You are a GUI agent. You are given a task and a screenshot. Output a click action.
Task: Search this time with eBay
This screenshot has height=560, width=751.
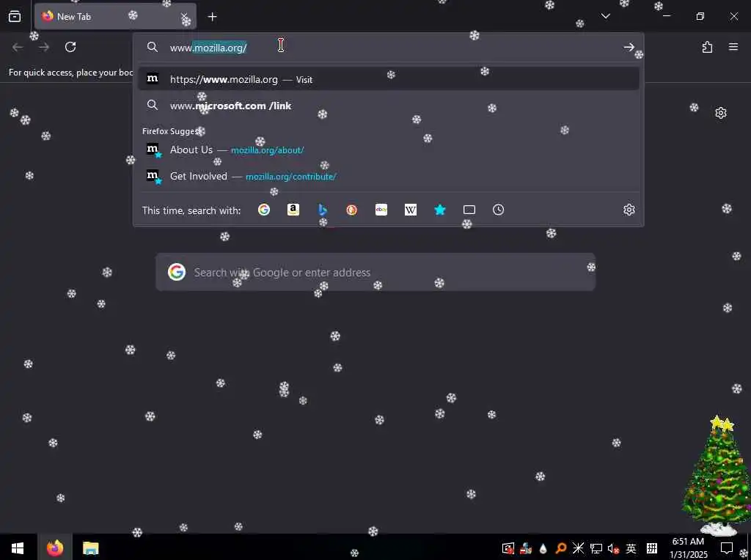[381, 210]
